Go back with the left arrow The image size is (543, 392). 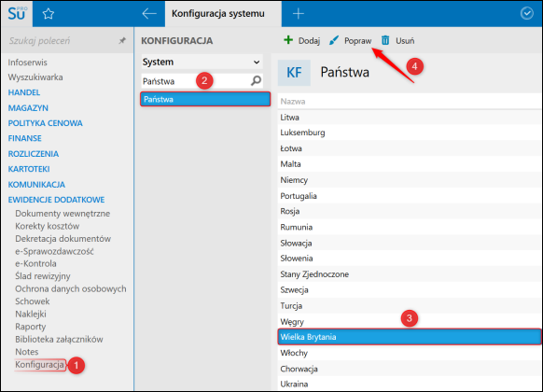pyautogui.click(x=149, y=14)
